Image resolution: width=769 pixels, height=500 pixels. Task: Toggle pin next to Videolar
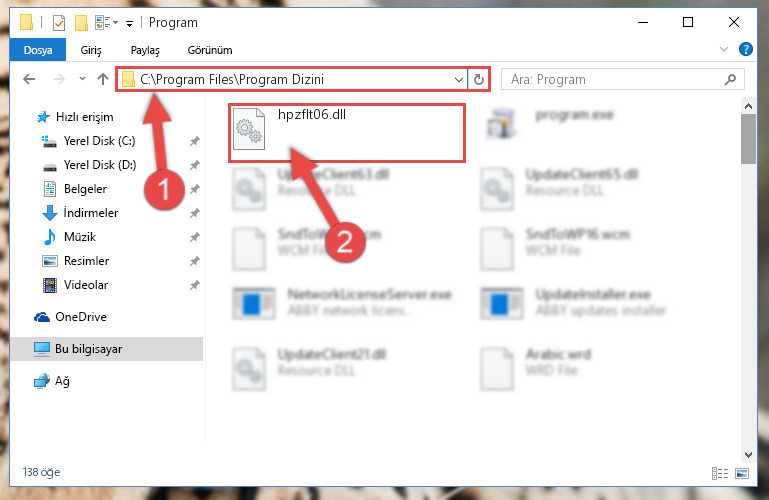195,285
